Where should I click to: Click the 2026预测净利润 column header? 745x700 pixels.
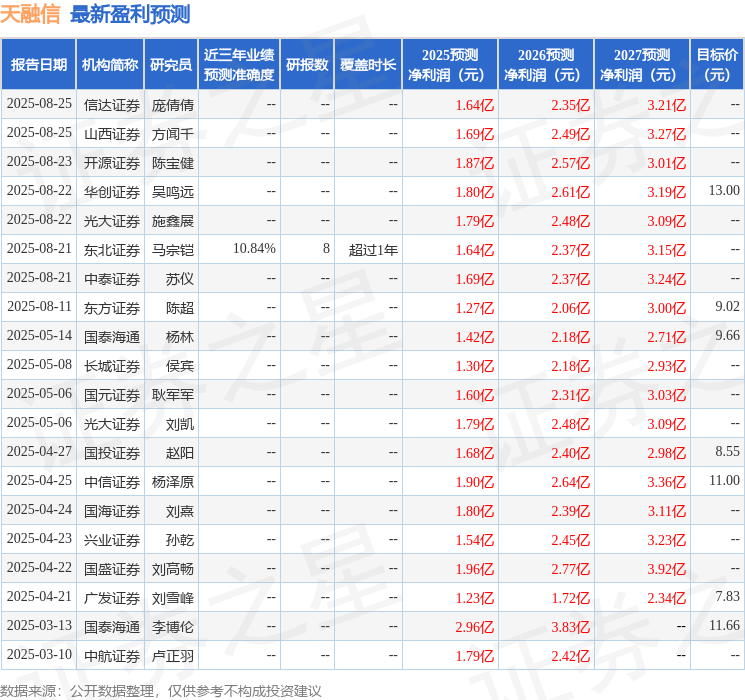pyautogui.click(x=546, y=65)
